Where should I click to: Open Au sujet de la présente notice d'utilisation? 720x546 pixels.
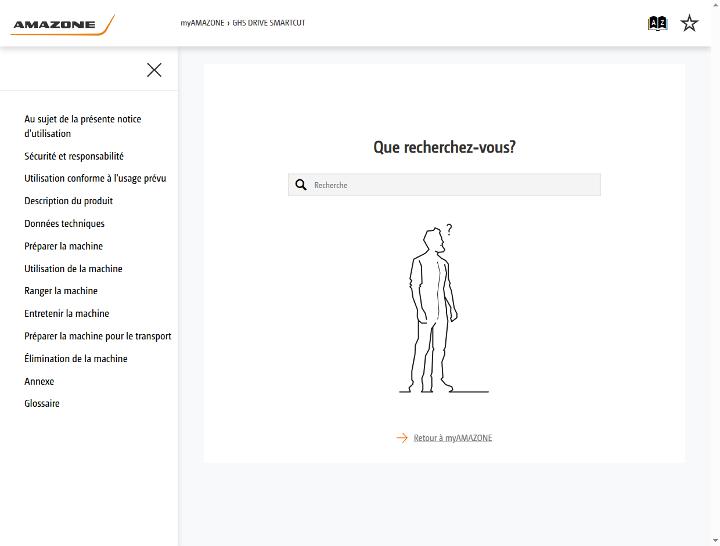[x=83, y=126]
